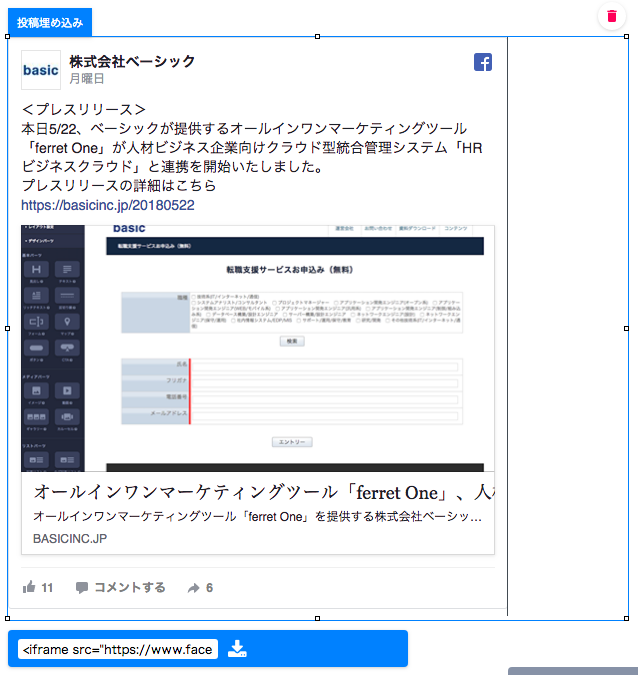This screenshot has width=638, height=675.
Task: Click the 月曜日 post timestamp
Action: 87,79
